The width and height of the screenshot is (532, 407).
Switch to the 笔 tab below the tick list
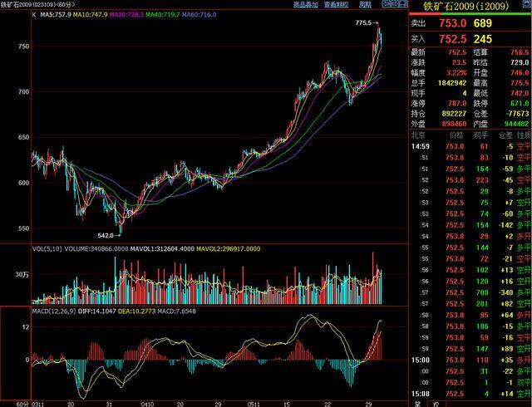click(x=417, y=404)
